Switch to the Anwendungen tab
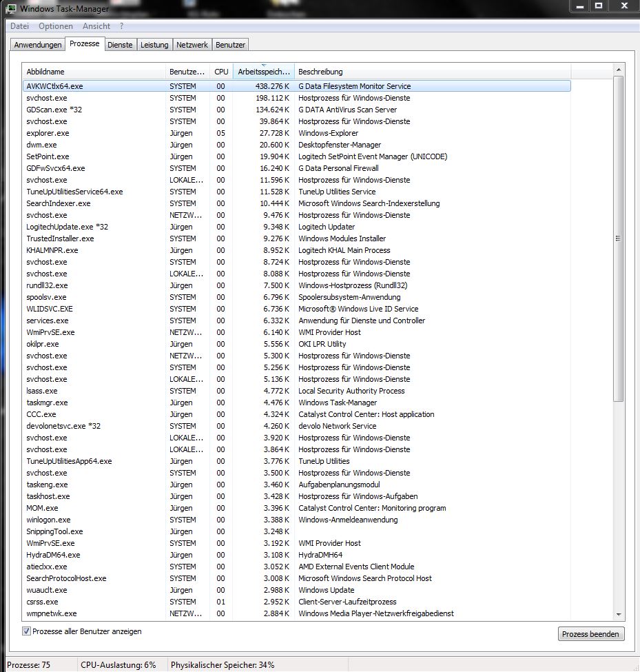This screenshot has height=672, width=640. [38, 45]
